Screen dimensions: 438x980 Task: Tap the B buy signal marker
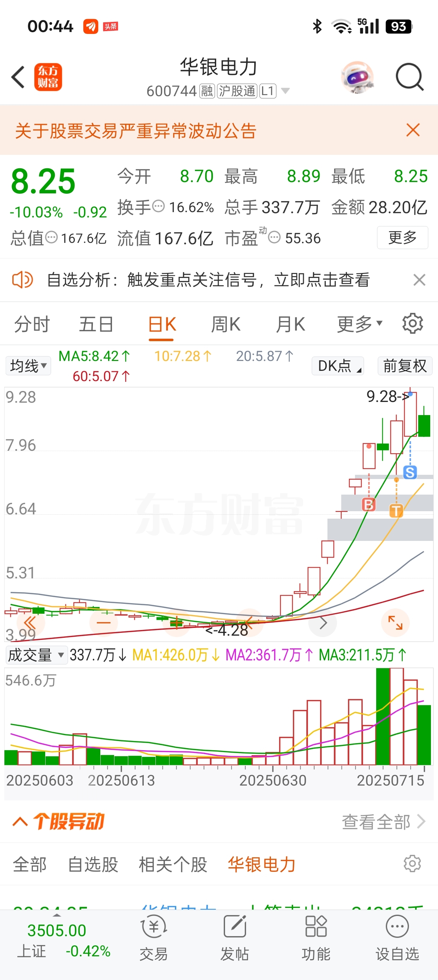[368, 504]
